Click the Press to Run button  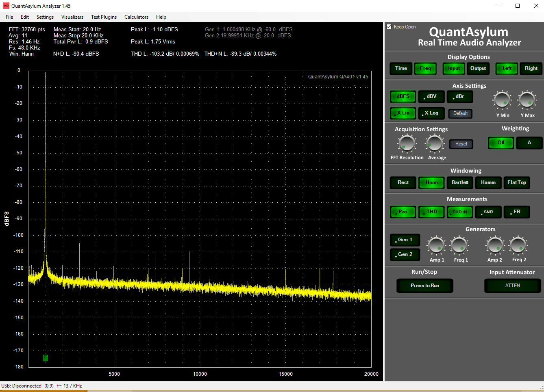pos(425,286)
